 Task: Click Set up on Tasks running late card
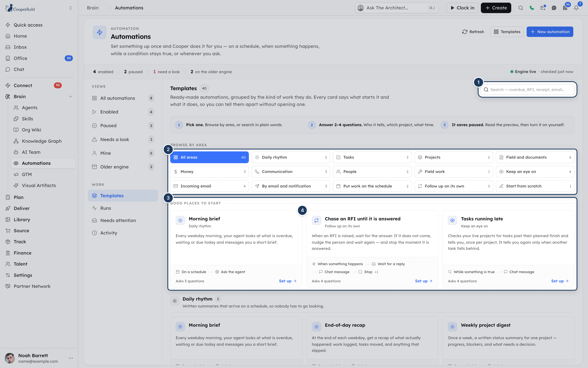(x=560, y=281)
